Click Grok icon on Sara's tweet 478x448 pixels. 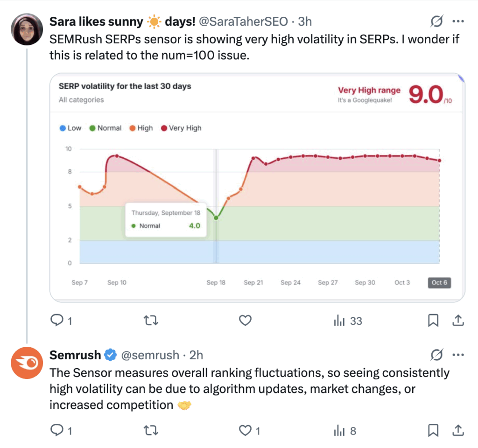coord(436,21)
